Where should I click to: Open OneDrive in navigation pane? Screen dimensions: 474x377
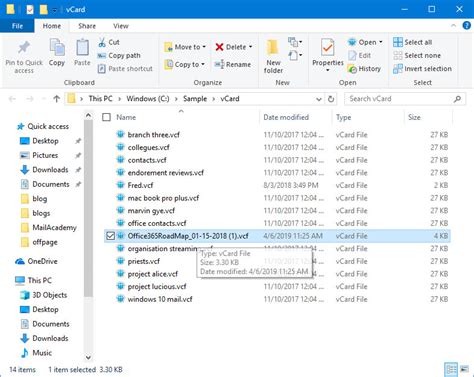click(x=36, y=261)
